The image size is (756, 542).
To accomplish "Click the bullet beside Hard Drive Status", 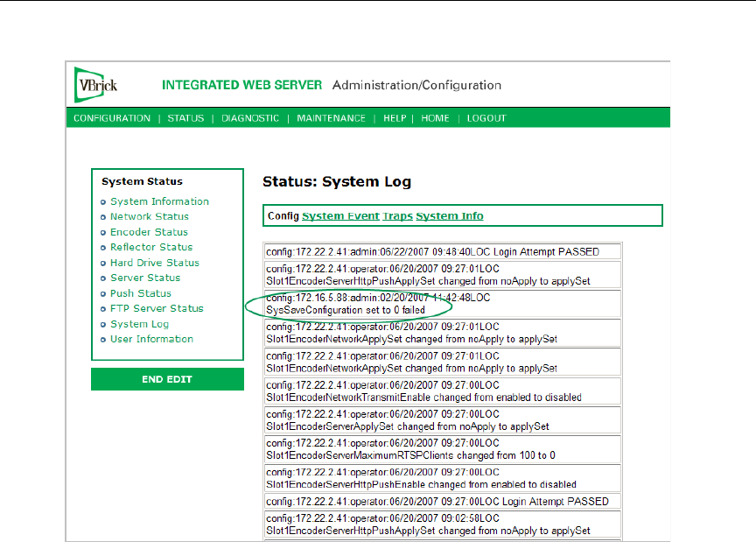I will coord(102,264).
